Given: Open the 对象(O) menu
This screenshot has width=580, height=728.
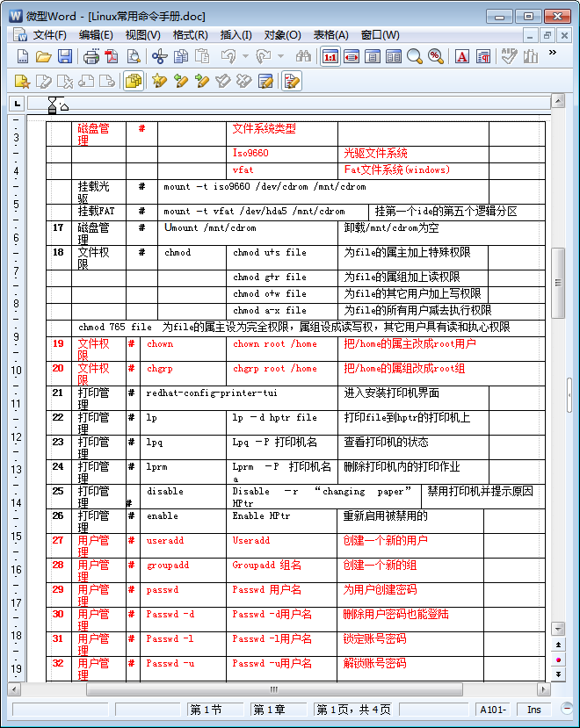Looking at the screenshot, I should point(283,35).
